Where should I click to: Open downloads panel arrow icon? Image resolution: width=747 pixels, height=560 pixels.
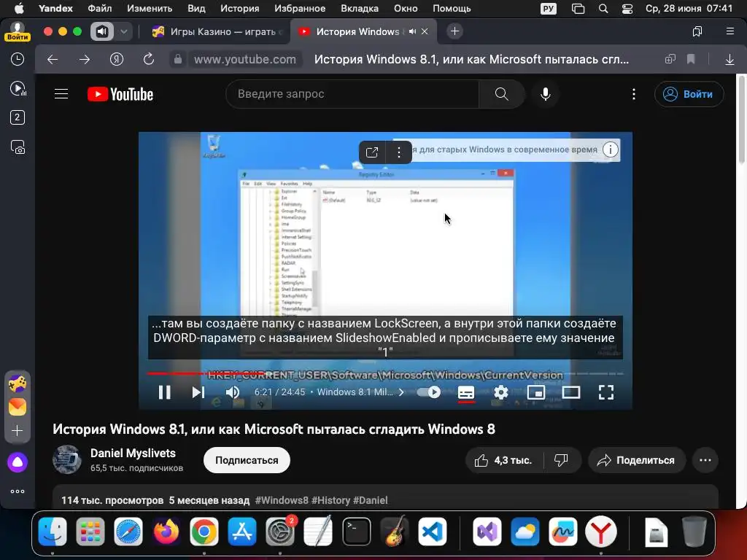click(729, 60)
